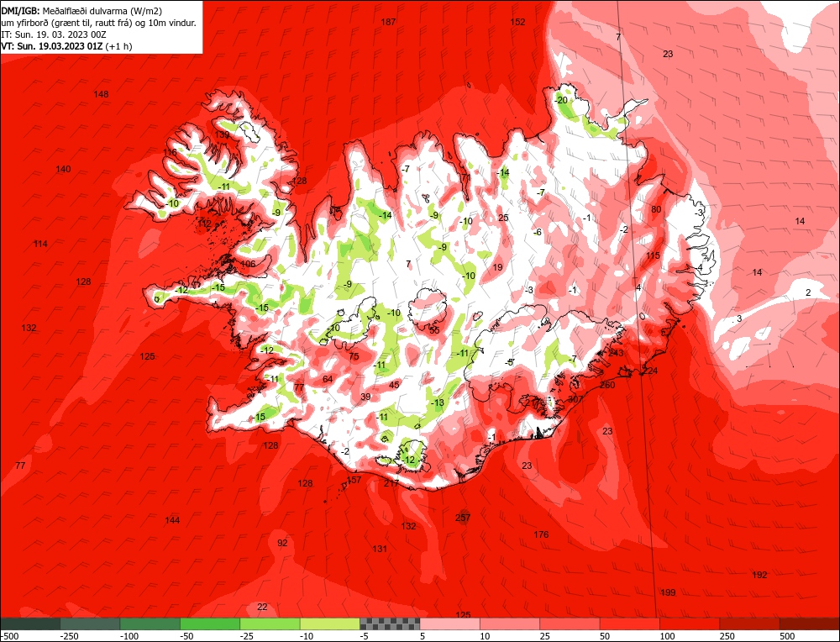
Task: Click the value '144' in southwest ocean
Action: point(172,520)
